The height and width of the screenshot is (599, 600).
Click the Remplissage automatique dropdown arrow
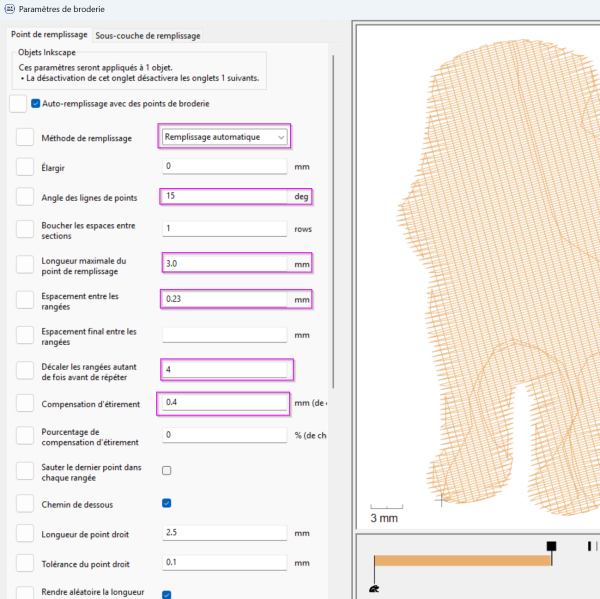[281, 137]
